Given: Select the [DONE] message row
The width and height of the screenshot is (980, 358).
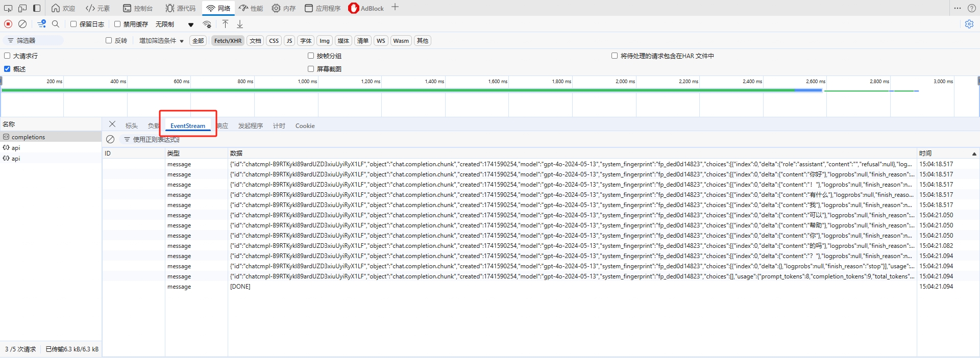Looking at the screenshot, I should [540, 287].
